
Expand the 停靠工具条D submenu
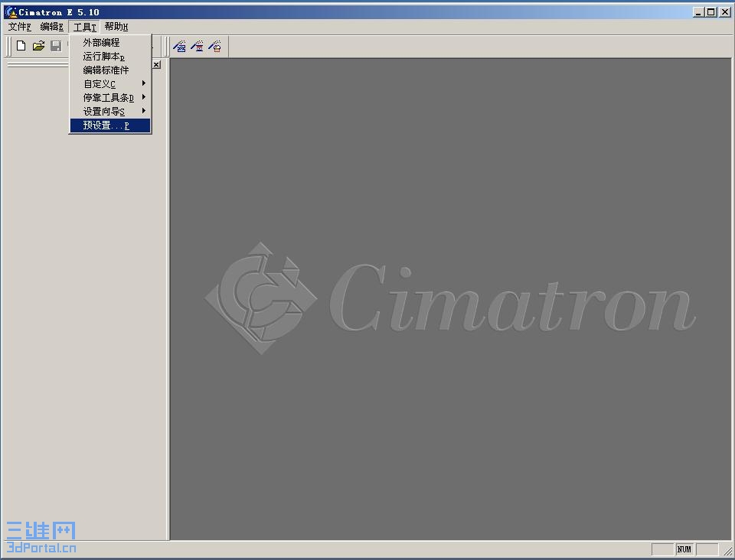[110, 98]
